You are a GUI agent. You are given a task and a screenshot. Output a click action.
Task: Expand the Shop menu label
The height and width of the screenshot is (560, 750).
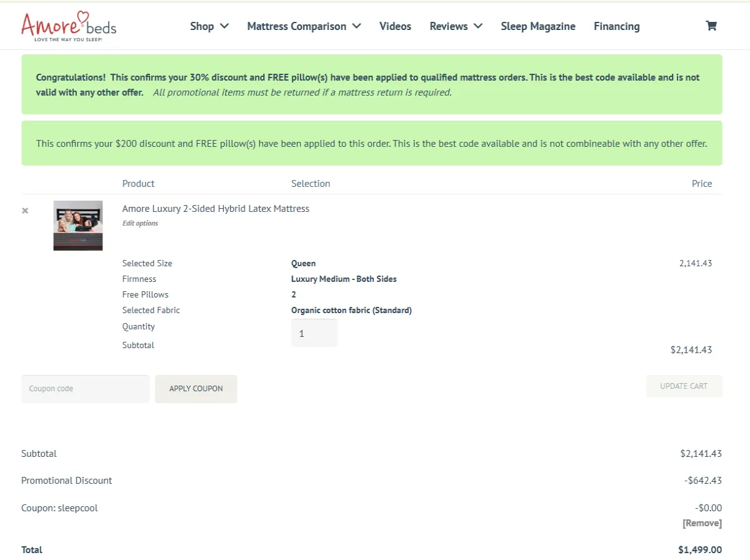coord(202,26)
